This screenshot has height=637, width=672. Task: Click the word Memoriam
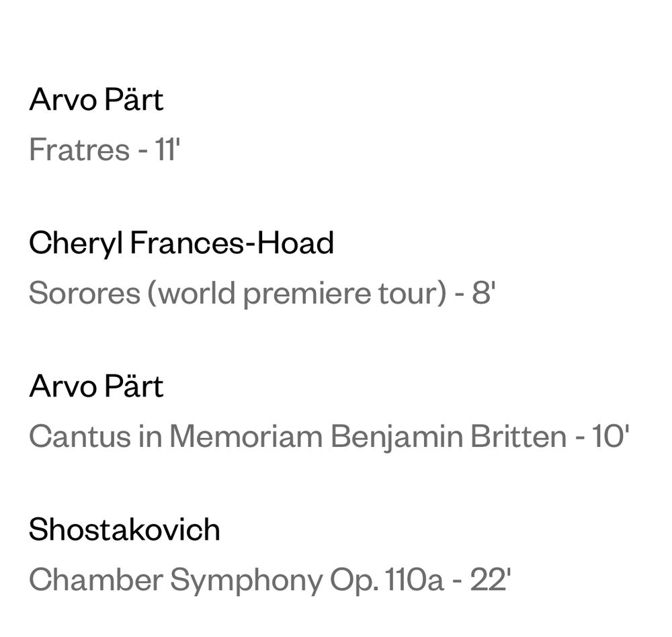point(246,436)
